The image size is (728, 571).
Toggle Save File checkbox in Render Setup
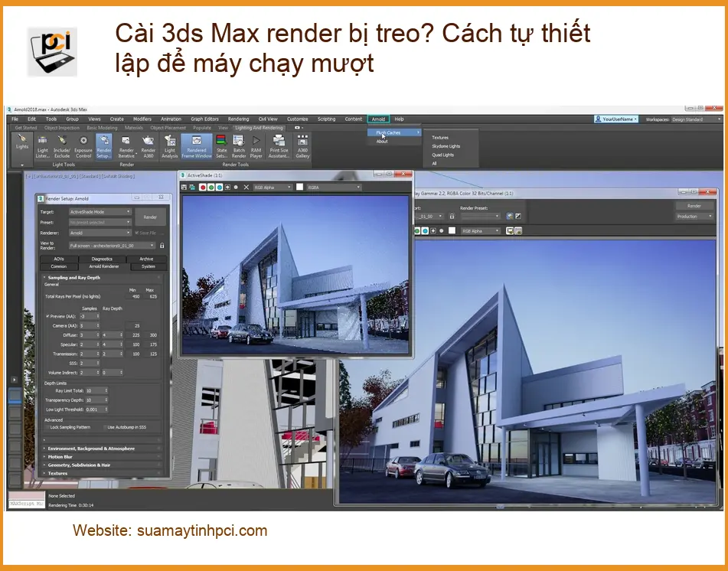[x=137, y=233]
